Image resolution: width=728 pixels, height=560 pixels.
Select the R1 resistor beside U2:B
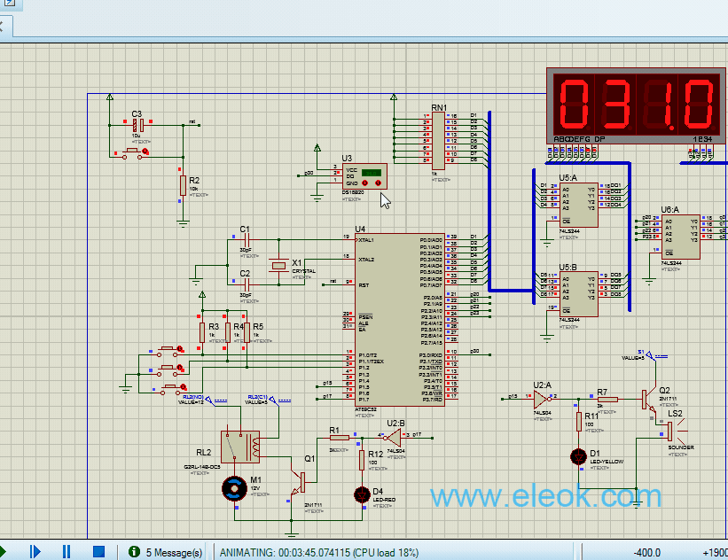pos(340,438)
